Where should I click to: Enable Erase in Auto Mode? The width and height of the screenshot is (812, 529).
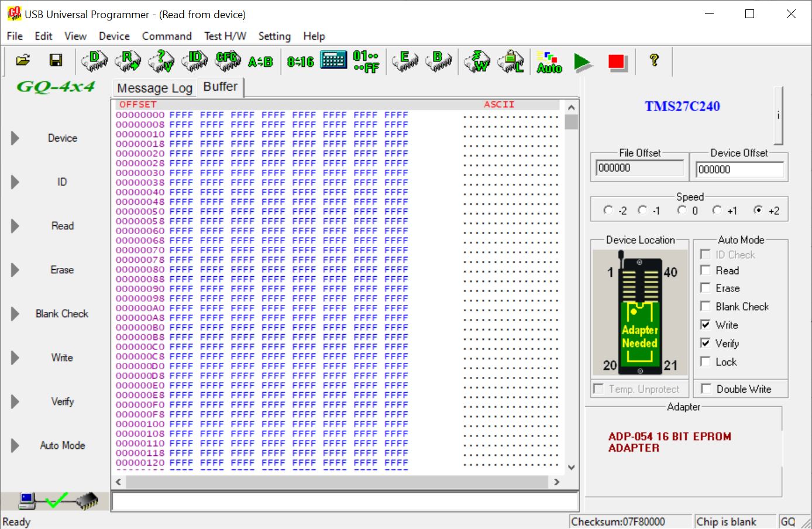[706, 288]
